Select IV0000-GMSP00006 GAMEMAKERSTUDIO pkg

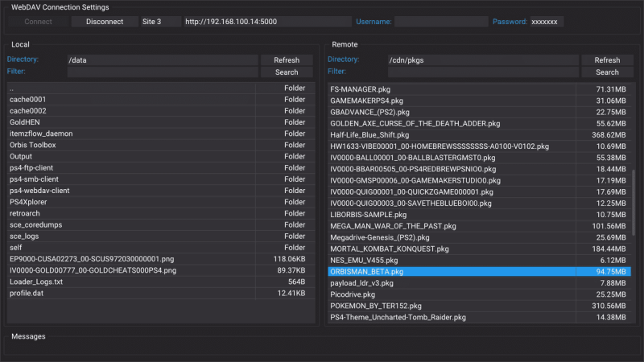[479, 180]
